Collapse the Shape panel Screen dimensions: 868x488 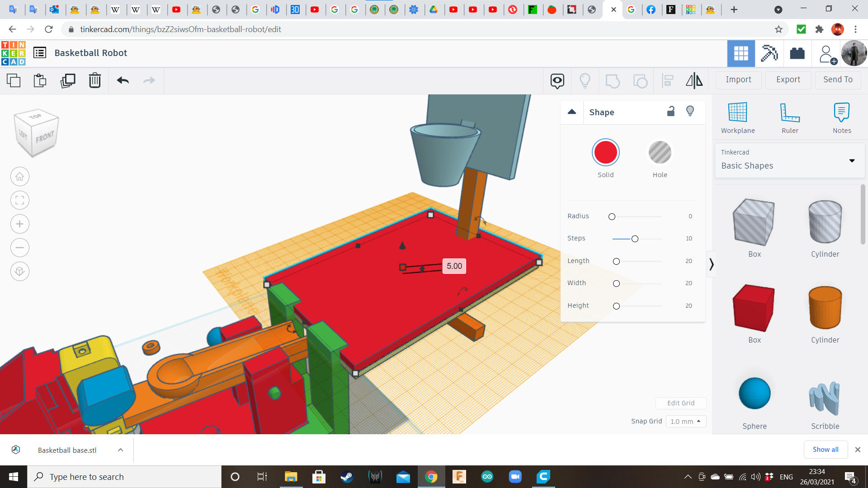click(x=572, y=112)
